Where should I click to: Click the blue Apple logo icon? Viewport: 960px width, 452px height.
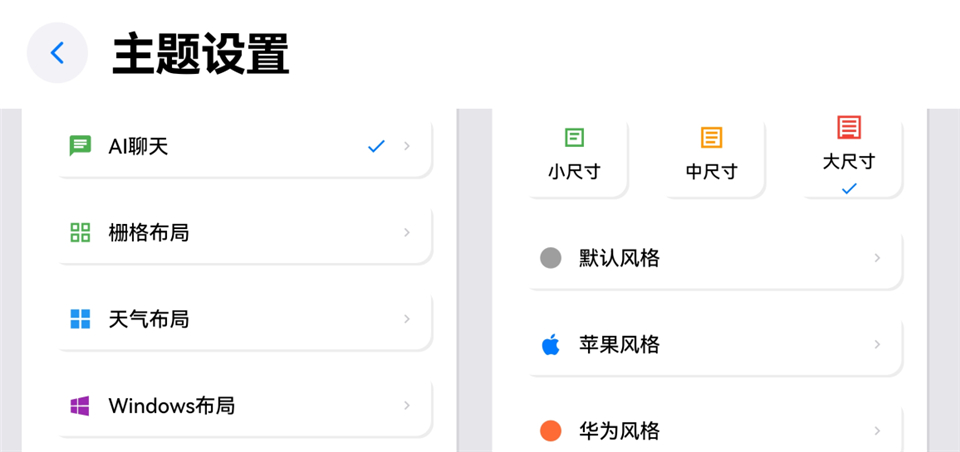pos(550,345)
